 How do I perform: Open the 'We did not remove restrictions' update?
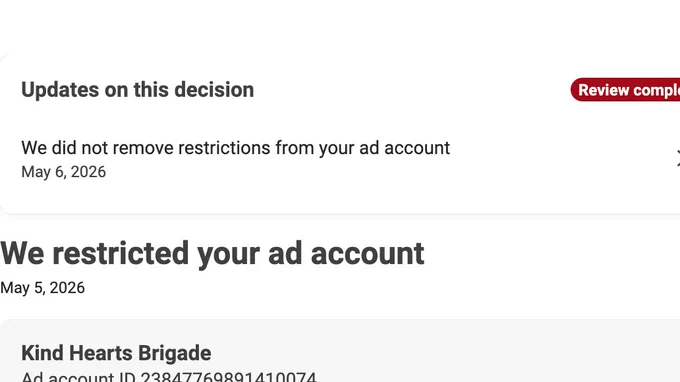(x=340, y=159)
